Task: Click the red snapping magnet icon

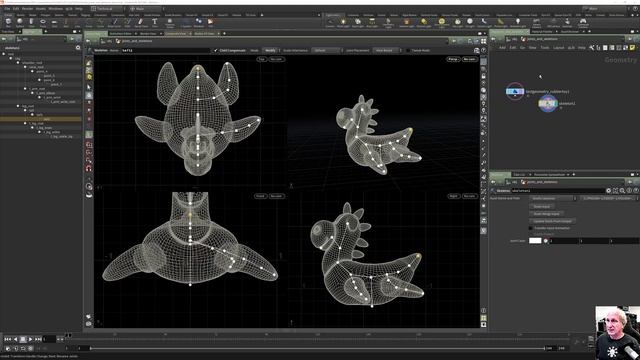Action: (x=89, y=168)
